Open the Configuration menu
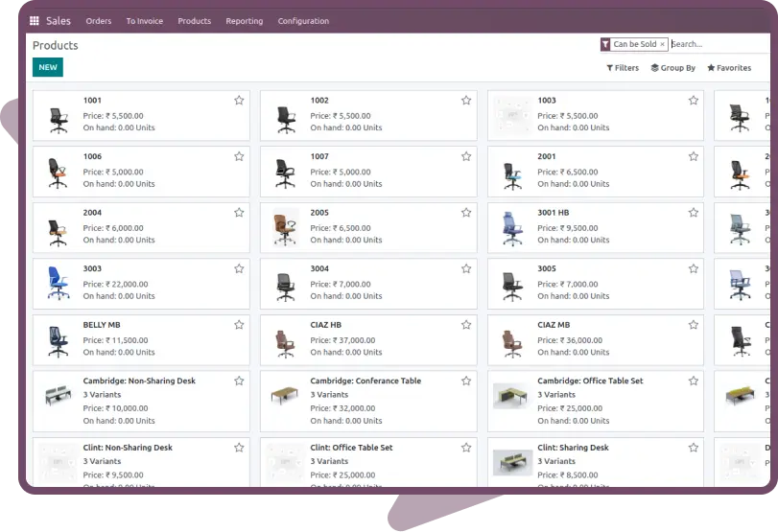Screen dimensions: 778x532 click(303, 21)
